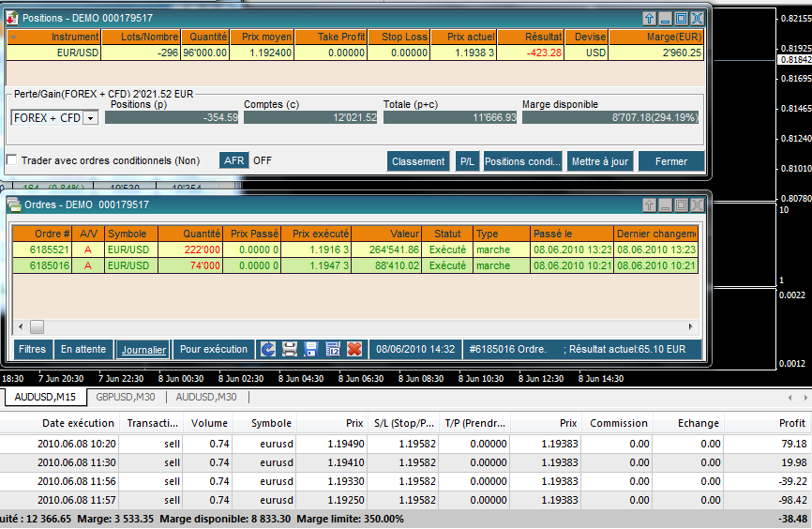The image size is (812, 529).
Task: Click the red X delete icon
Action: click(354, 349)
